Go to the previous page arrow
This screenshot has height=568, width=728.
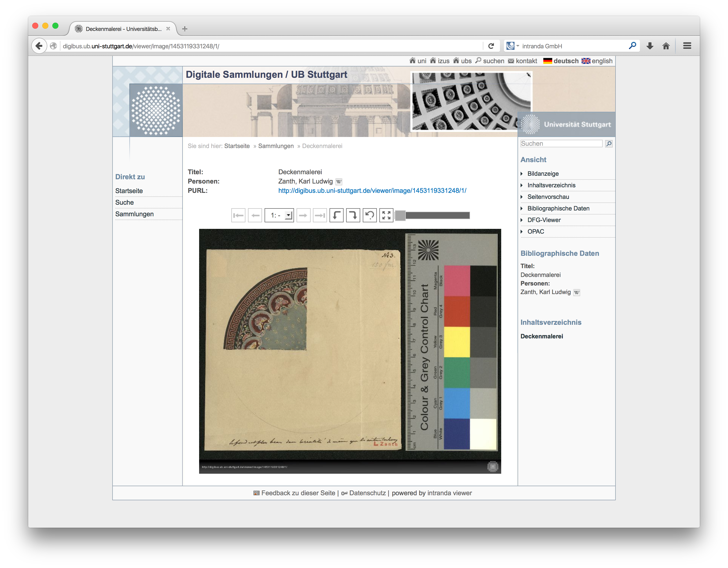tap(255, 215)
